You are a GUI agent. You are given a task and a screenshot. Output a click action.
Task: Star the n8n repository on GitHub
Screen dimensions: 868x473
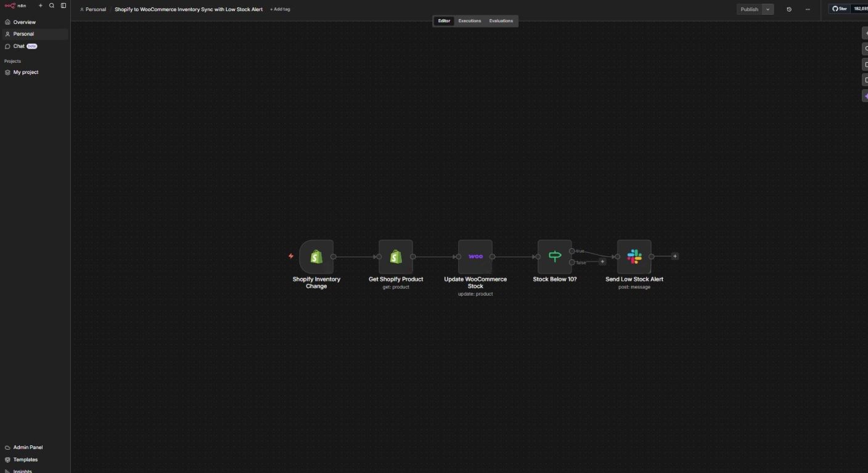841,9
